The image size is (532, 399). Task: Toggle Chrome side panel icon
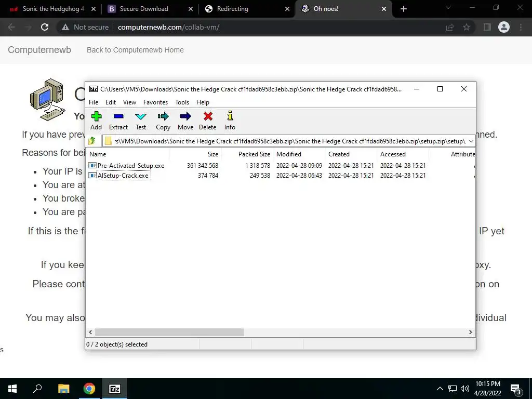[x=487, y=27]
